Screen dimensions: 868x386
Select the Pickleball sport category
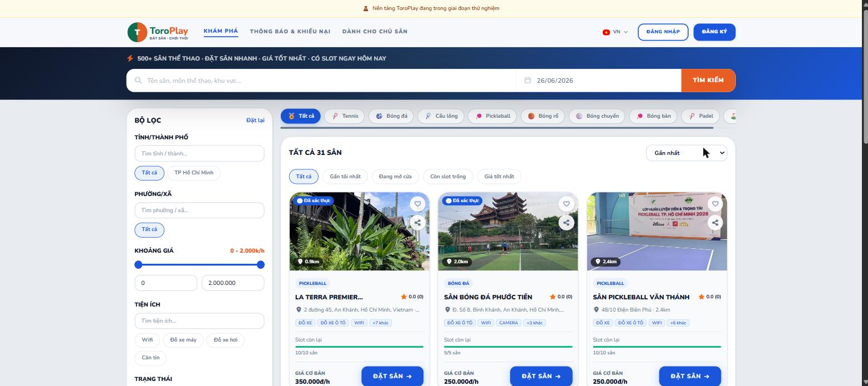click(493, 116)
